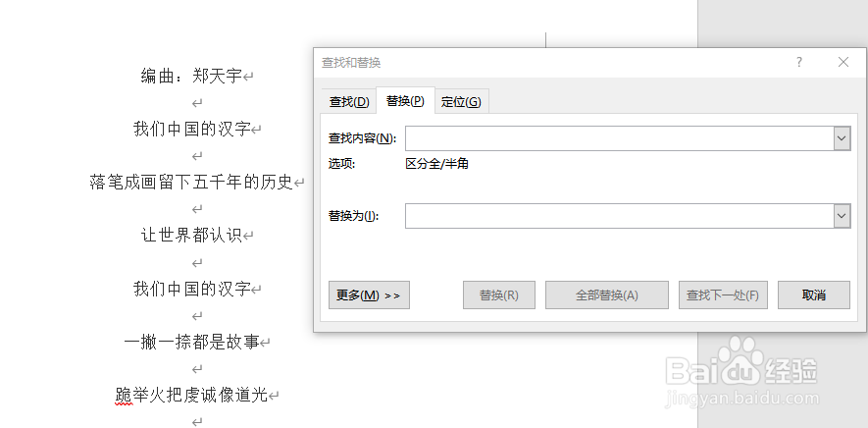Open the 定位(G) tab
The height and width of the screenshot is (428, 868).
point(461,101)
